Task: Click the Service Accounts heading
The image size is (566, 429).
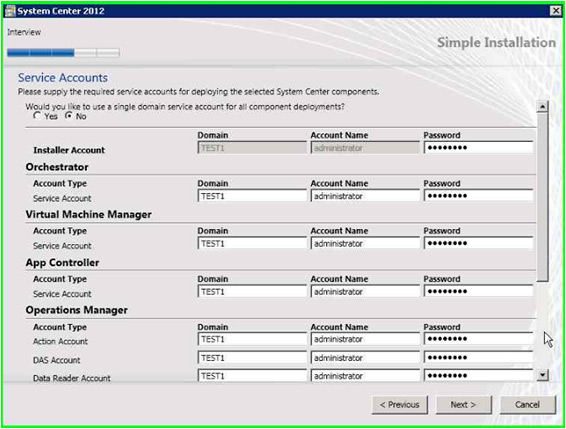Action: 63,78
